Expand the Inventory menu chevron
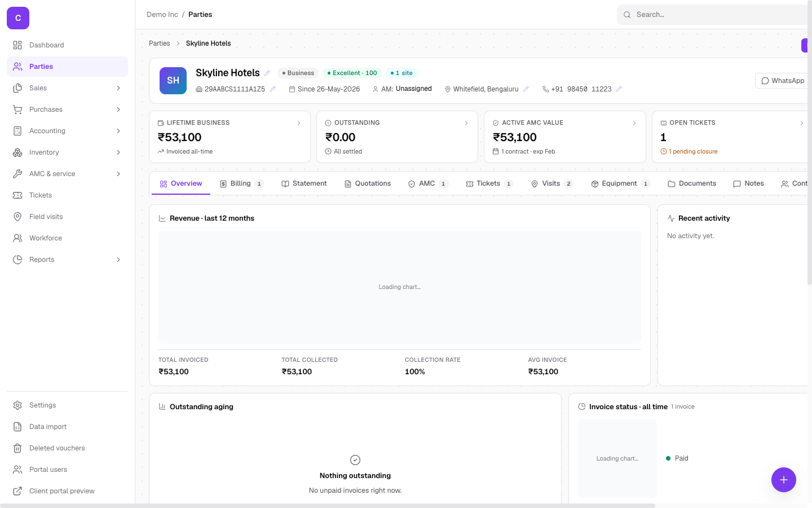Screen dimensions: 812x508 click(118, 152)
